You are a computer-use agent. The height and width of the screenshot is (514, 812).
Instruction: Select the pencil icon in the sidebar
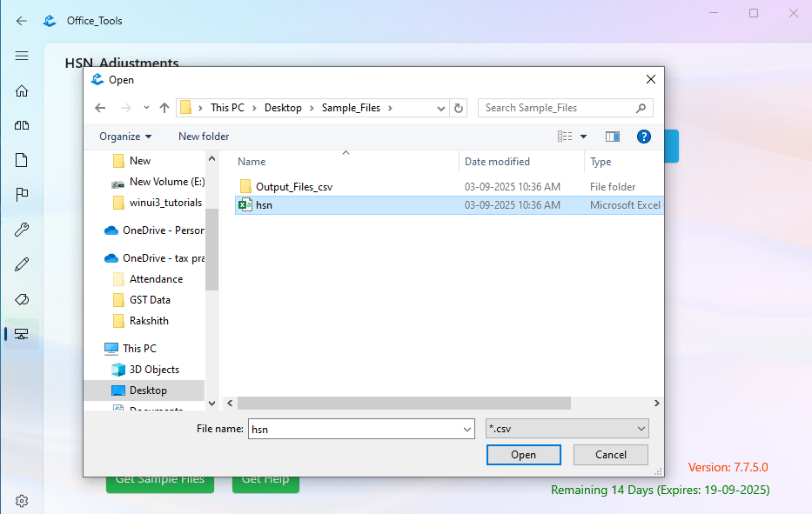pos(22,264)
